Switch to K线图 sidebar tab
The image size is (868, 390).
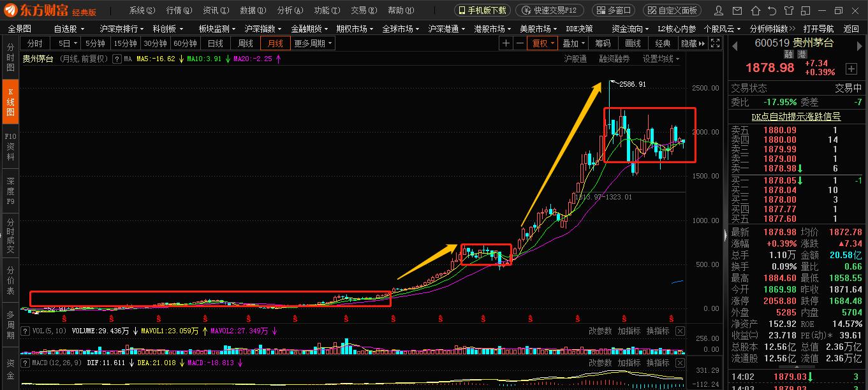(x=10, y=101)
